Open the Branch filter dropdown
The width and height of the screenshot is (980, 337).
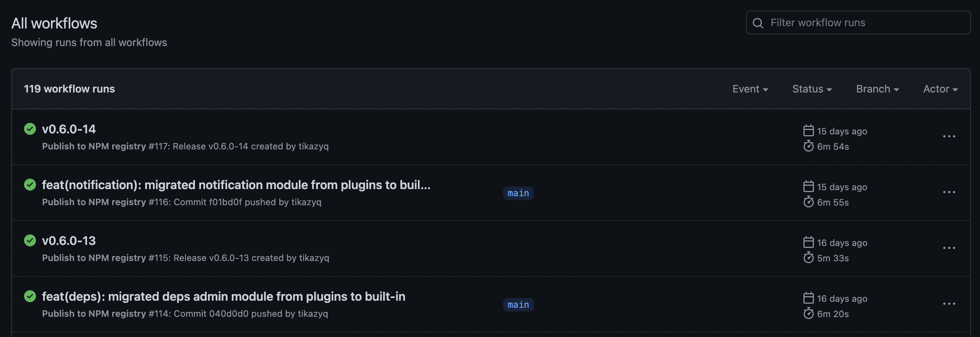pyautogui.click(x=877, y=89)
